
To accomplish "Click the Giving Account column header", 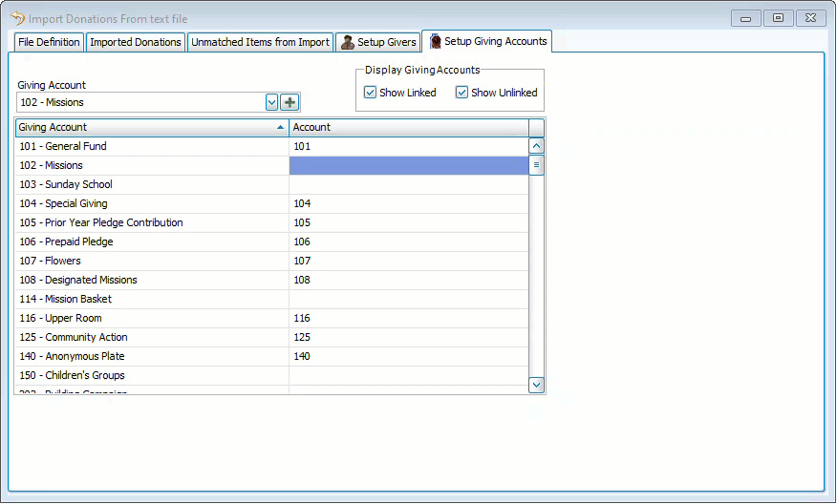I will [x=143, y=127].
